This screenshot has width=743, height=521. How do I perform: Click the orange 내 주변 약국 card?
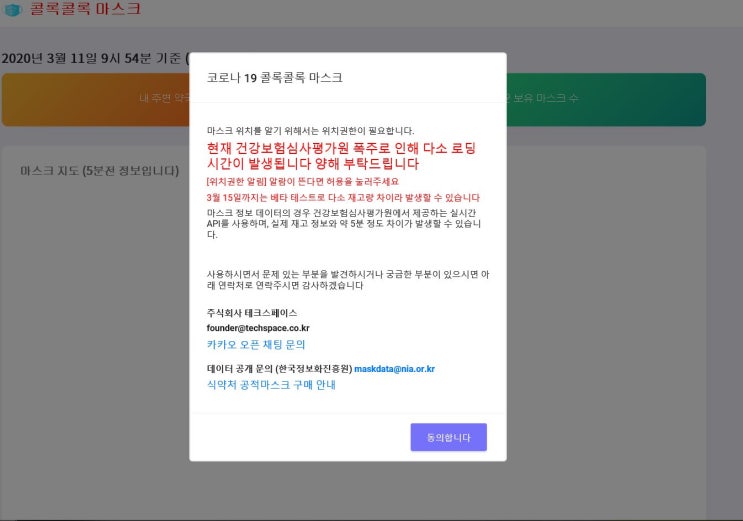pyautogui.click(x=96, y=100)
